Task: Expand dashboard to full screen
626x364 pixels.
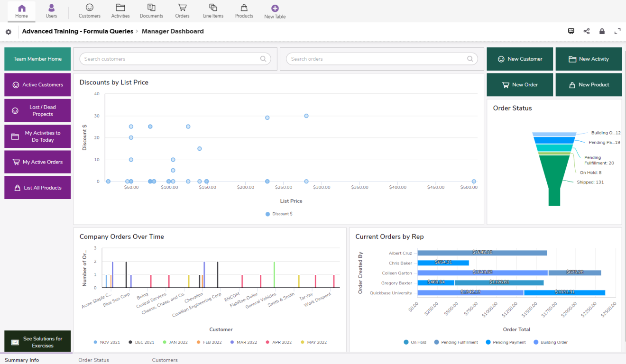Action: click(617, 31)
